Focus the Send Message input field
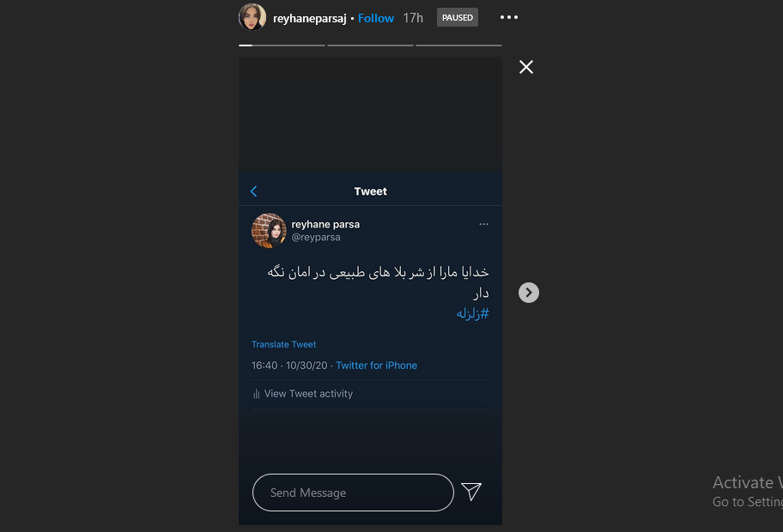783x532 pixels. (353, 493)
